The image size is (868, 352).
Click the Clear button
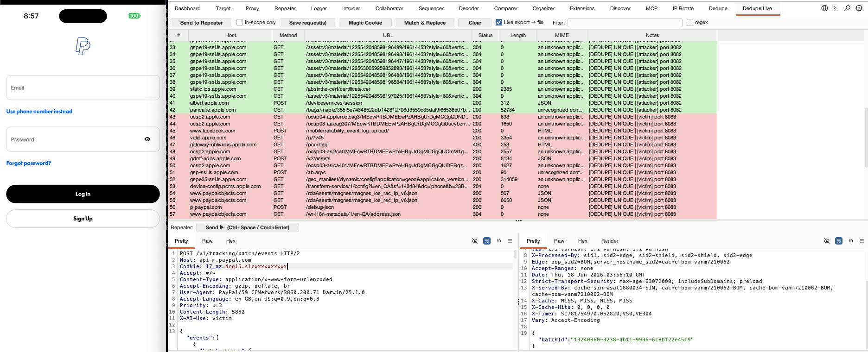[475, 23]
